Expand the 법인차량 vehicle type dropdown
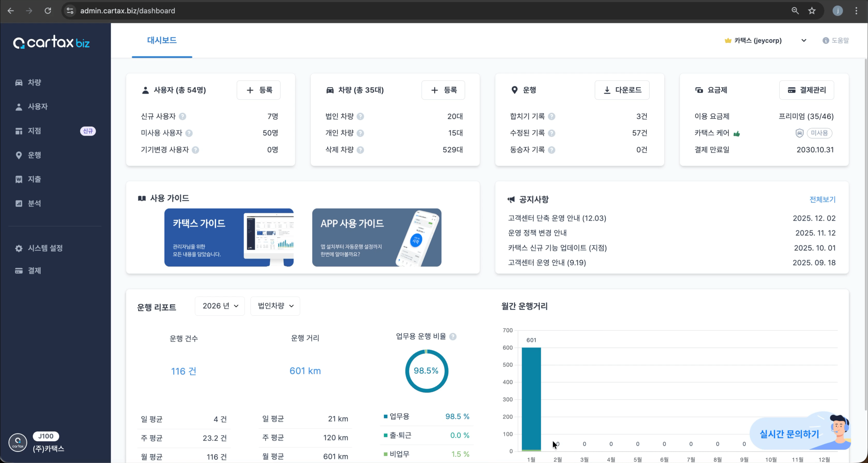Image resolution: width=868 pixels, height=463 pixels. point(275,306)
